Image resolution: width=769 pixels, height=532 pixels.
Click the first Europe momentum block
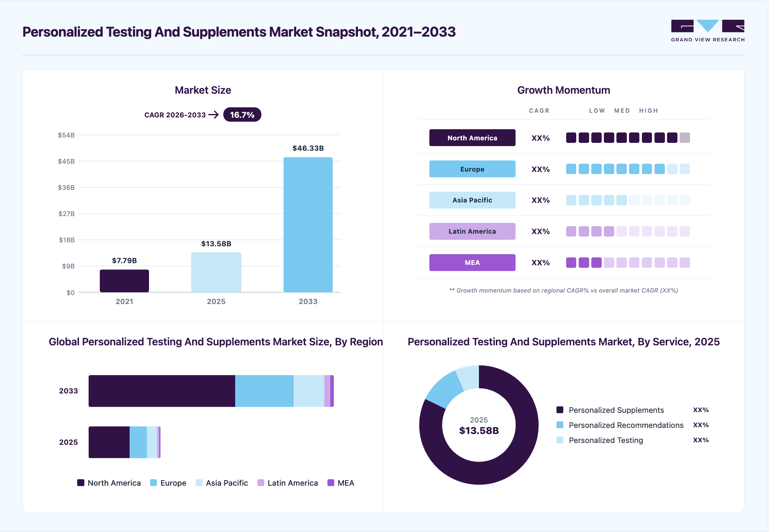click(x=571, y=169)
